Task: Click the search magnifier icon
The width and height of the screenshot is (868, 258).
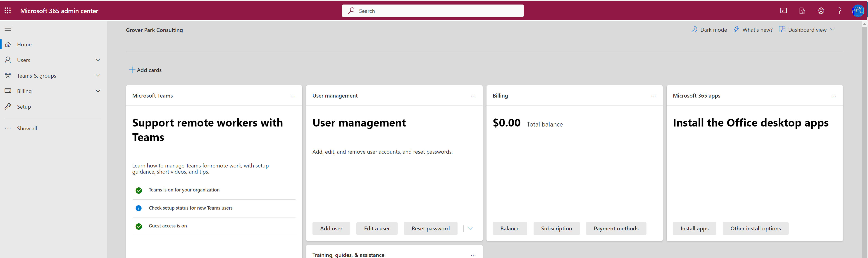Action: tap(351, 11)
